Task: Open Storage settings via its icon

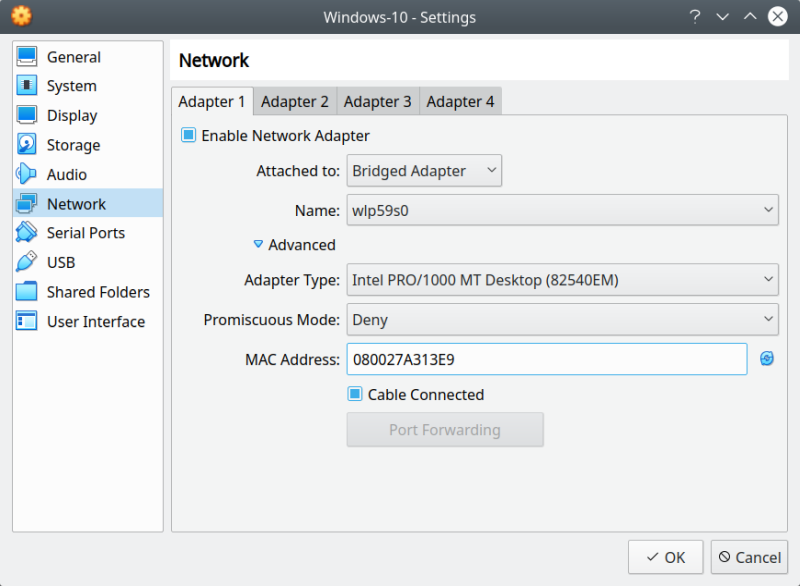Action: coord(28,144)
